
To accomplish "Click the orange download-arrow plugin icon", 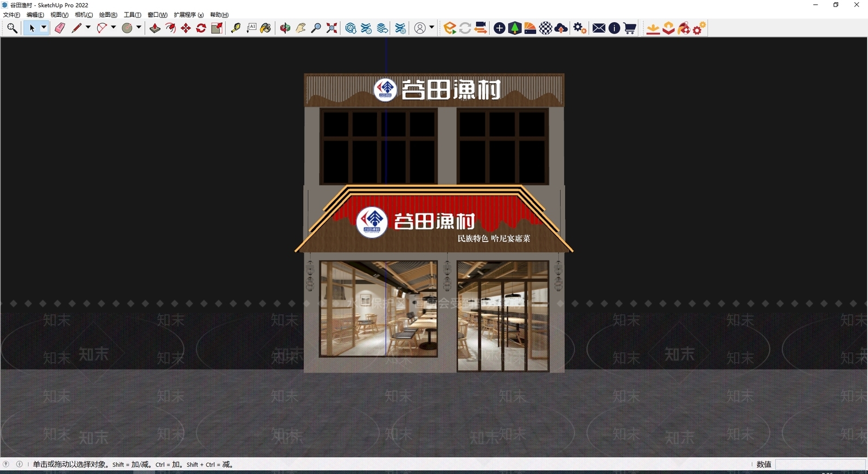I will tap(653, 28).
